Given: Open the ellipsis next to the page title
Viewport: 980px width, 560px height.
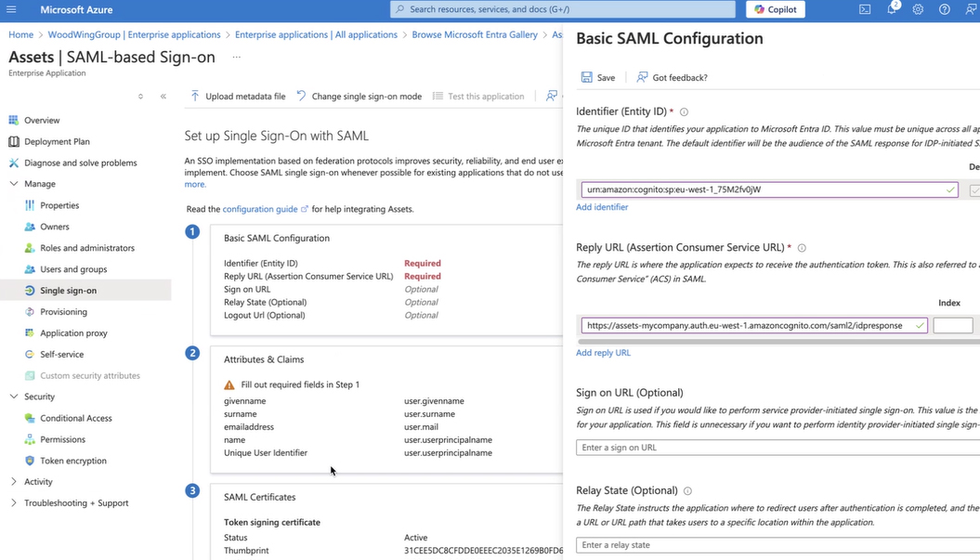Looking at the screenshot, I should tap(236, 57).
